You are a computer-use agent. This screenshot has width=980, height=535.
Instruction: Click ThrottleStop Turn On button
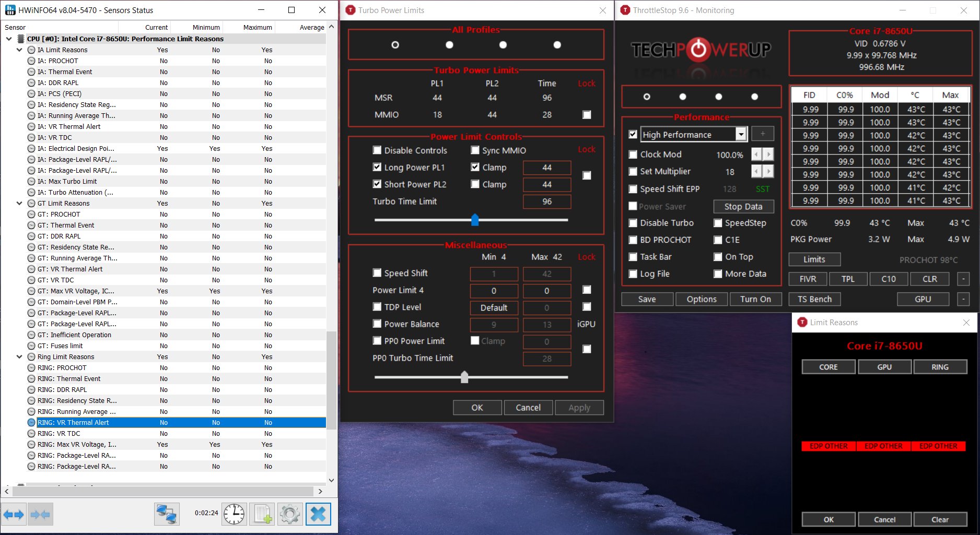(755, 299)
